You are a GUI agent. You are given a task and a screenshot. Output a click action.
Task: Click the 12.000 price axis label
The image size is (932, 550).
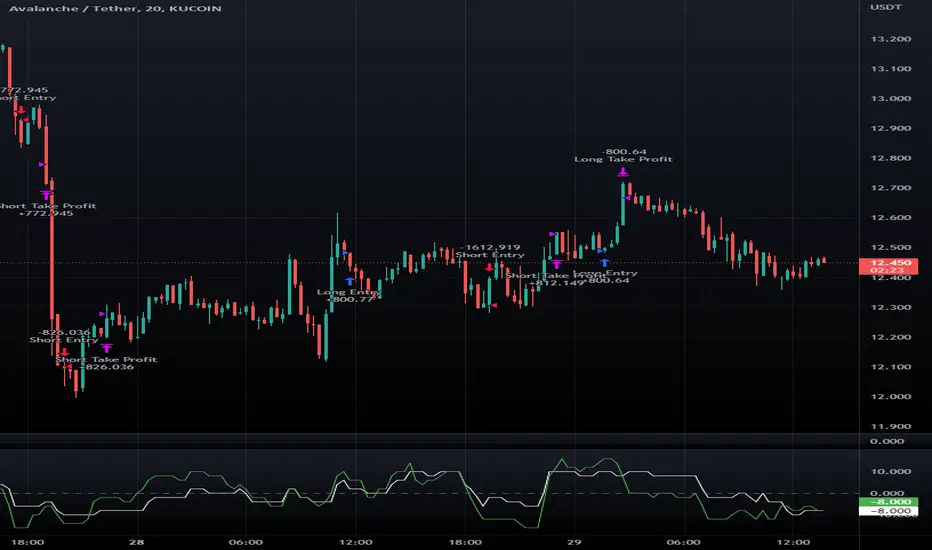coord(890,396)
